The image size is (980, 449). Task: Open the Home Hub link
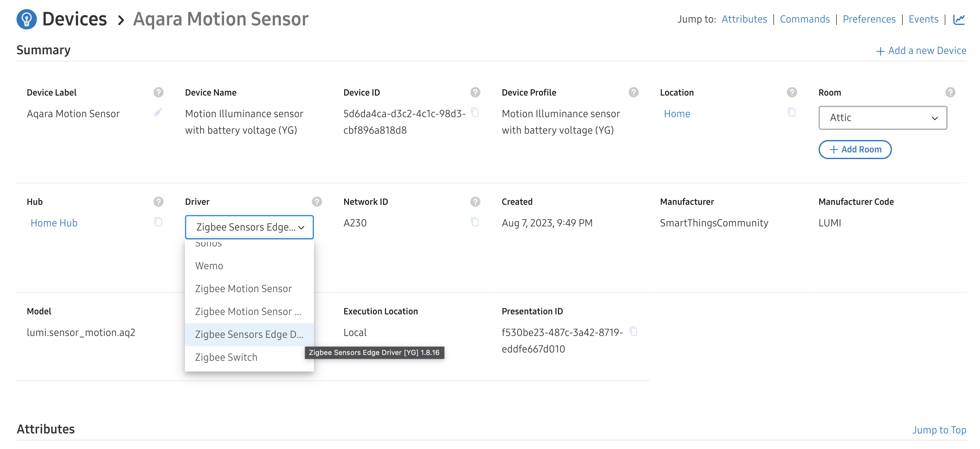click(54, 223)
